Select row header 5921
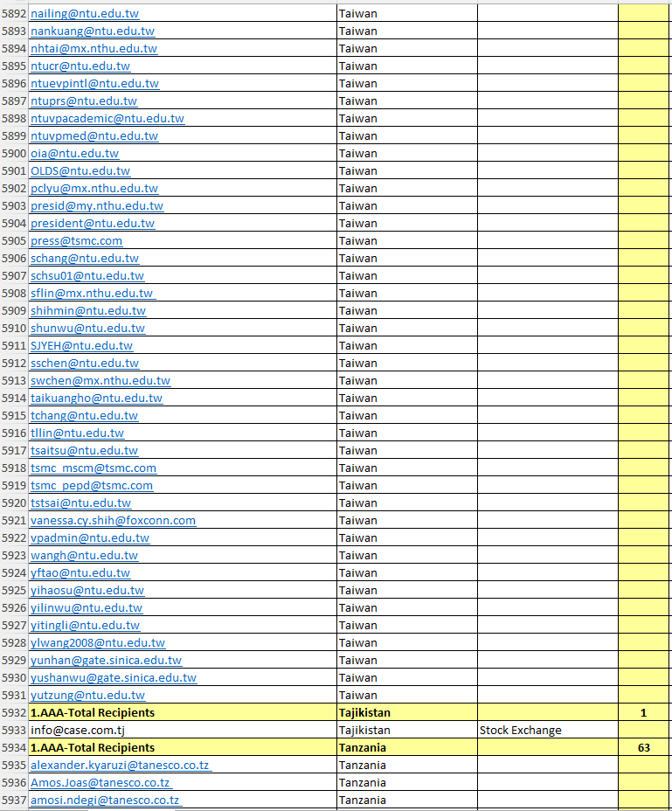The width and height of the screenshot is (672, 811). (x=14, y=521)
